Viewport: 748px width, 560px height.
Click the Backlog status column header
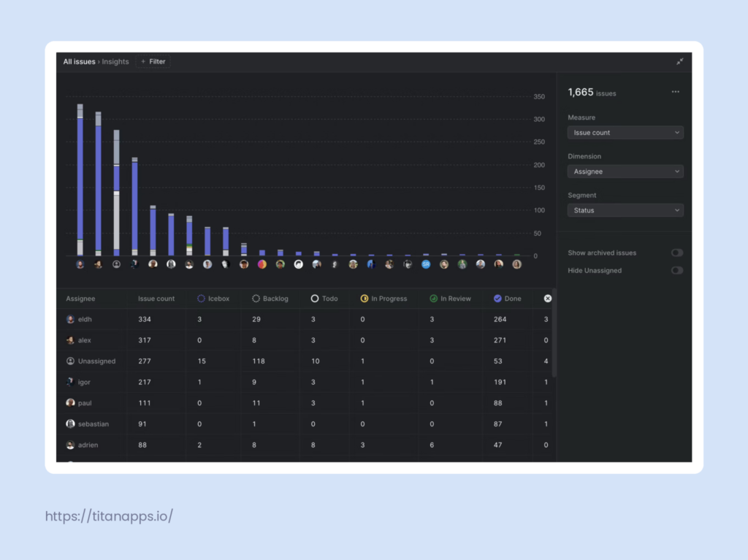[270, 299]
